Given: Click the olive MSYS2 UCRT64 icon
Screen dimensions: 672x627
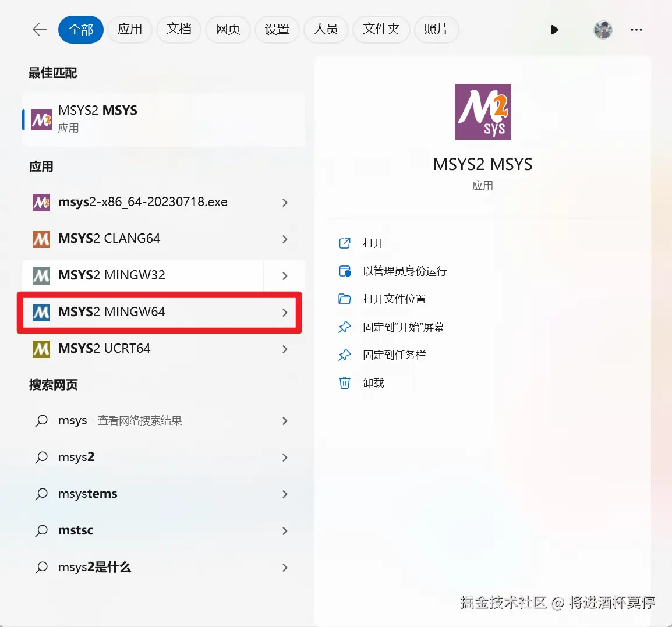Looking at the screenshot, I should point(41,349).
